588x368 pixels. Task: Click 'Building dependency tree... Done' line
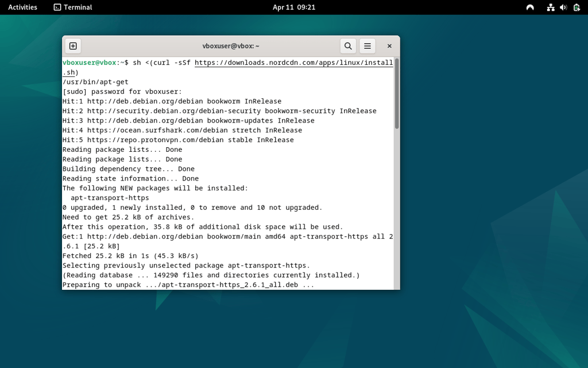coord(128,169)
